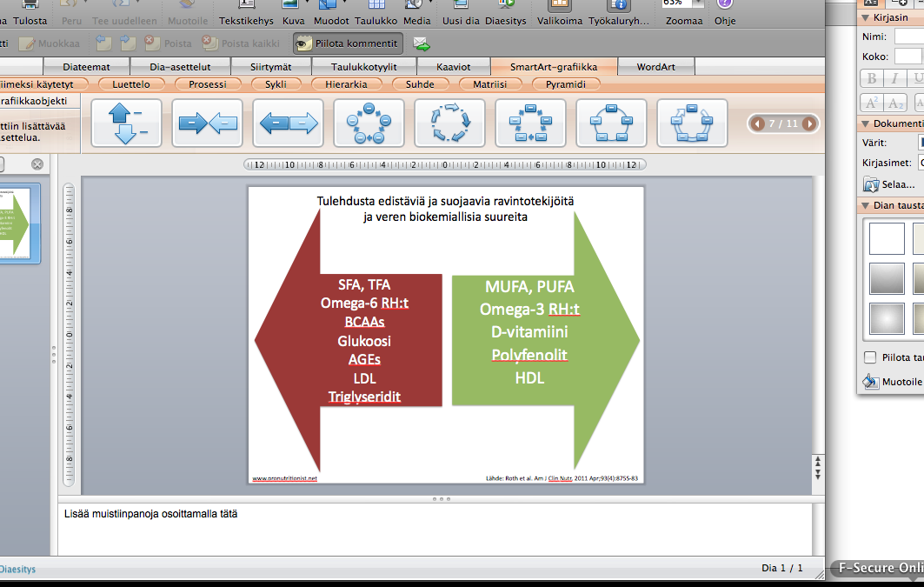
Task: Click the red left arrow shape text
Action: 364,340
